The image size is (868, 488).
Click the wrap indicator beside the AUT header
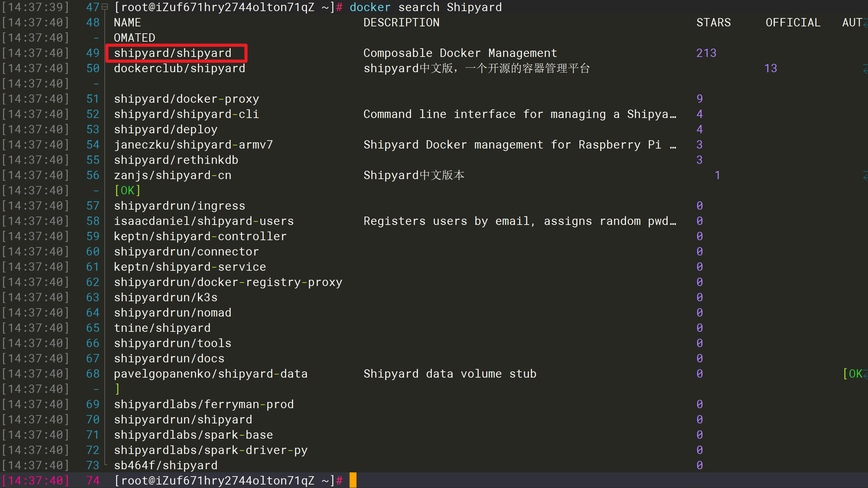pos(865,23)
